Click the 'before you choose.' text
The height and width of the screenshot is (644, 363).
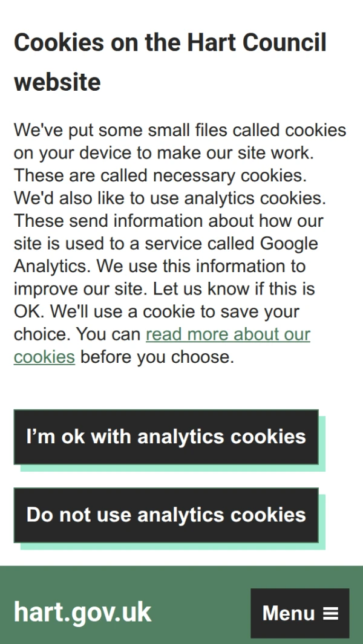157,357
